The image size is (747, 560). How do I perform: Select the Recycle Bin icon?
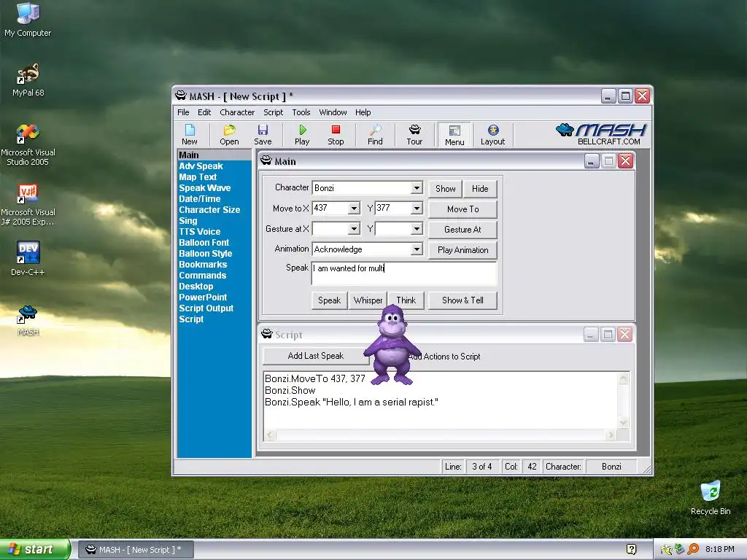711,498
